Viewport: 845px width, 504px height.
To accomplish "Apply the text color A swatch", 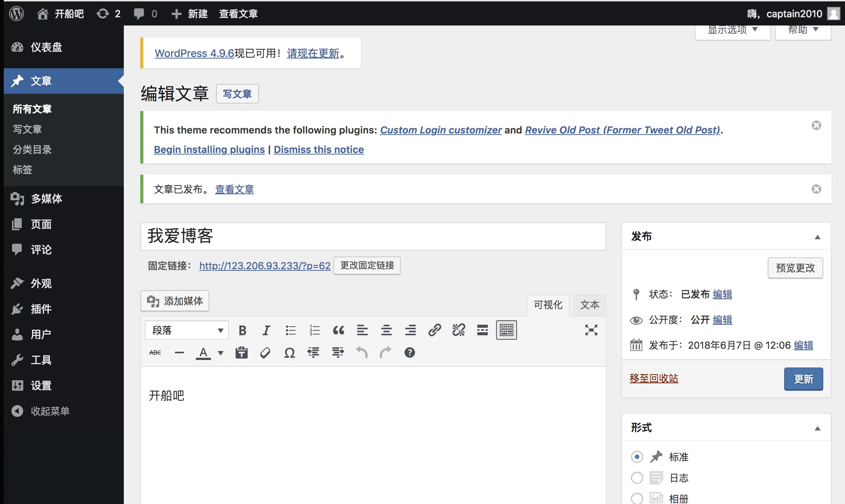I will pos(203,353).
